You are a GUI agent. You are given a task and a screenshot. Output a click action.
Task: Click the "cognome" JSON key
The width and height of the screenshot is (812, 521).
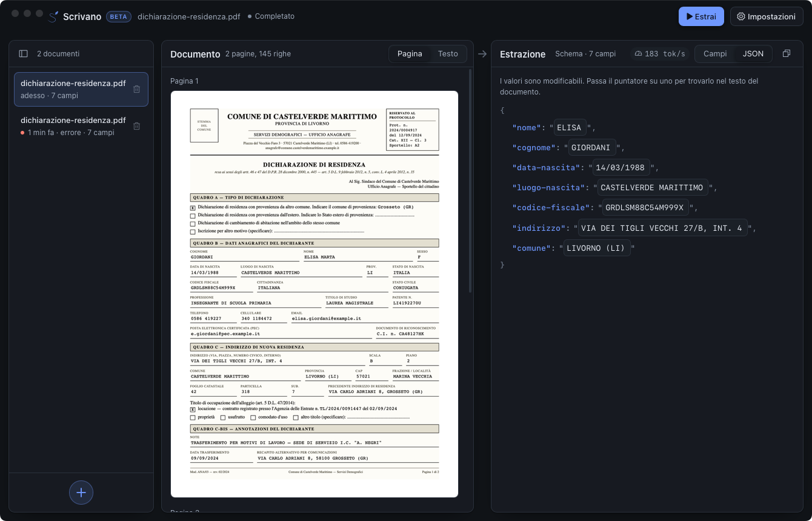(x=534, y=148)
